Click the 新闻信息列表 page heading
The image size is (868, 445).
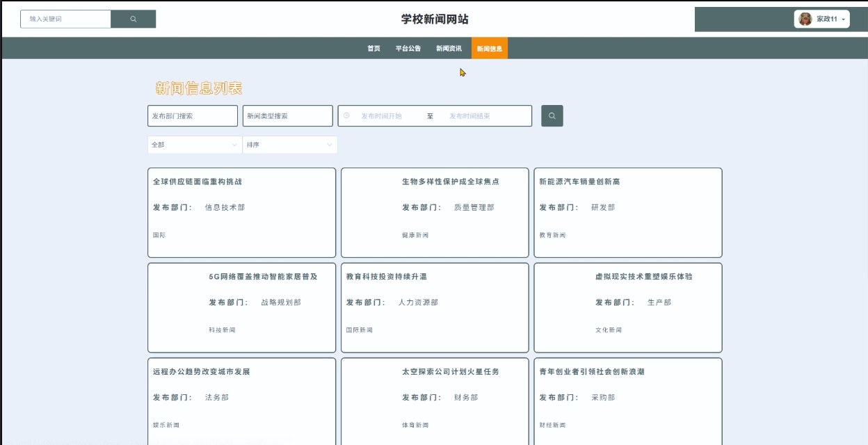coord(199,88)
